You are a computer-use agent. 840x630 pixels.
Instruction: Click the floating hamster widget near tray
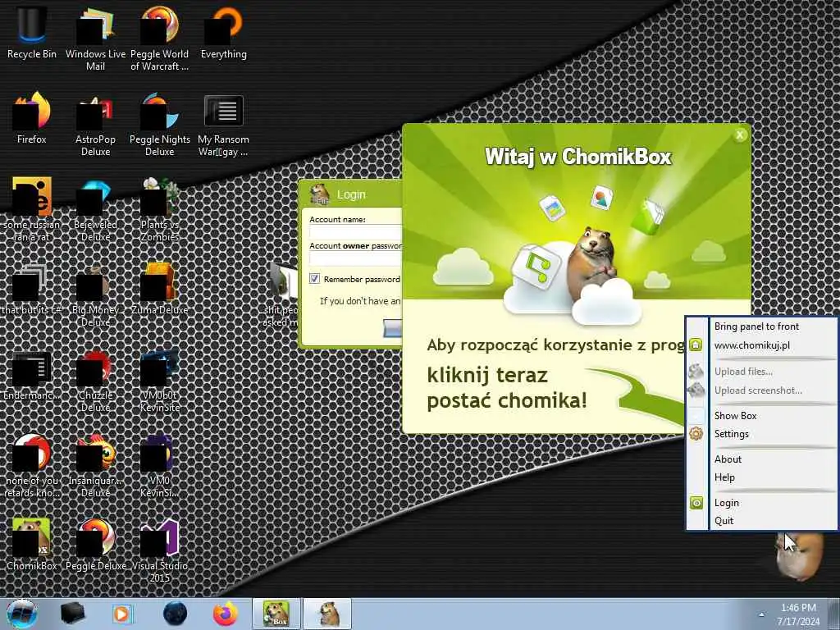click(799, 557)
